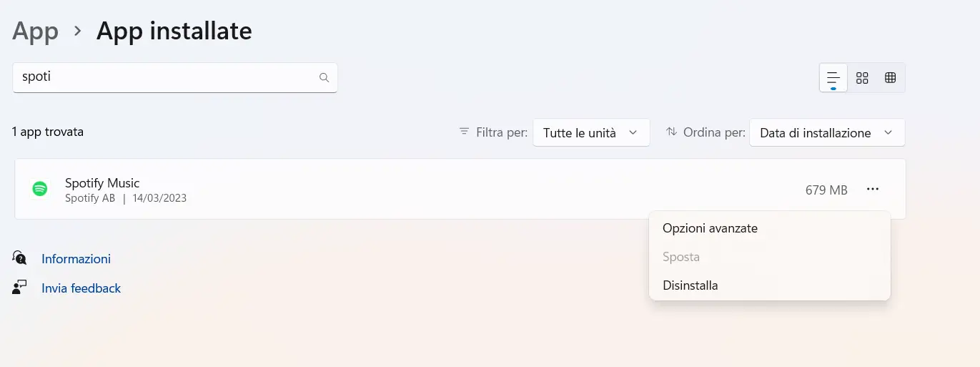Click the search magnifier icon

tap(324, 77)
